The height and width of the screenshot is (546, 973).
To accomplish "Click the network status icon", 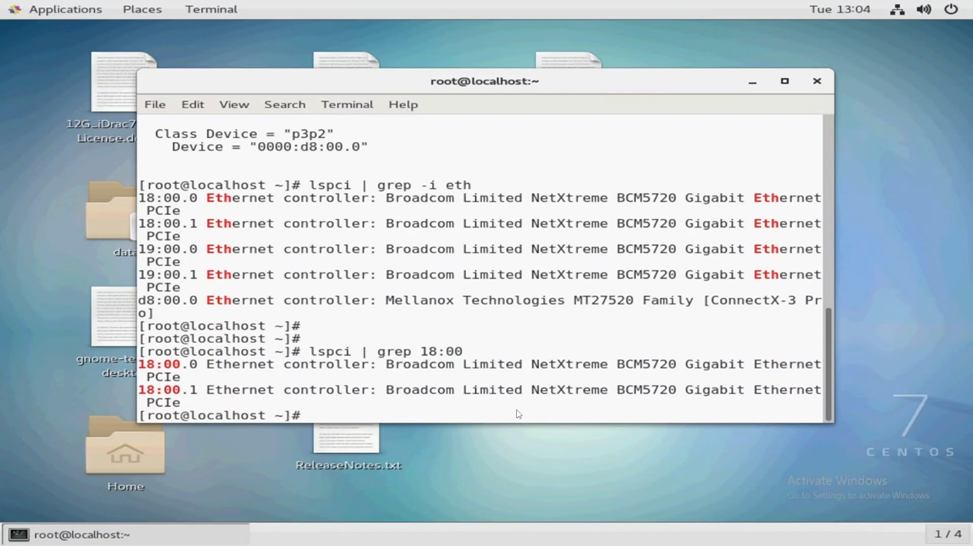I will [897, 9].
